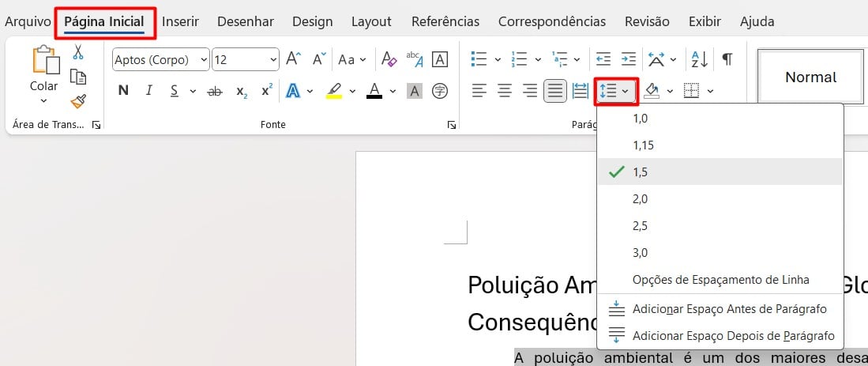This screenshot has width=868, height=366.
Task: Align text right
Action: coord(530,91)
